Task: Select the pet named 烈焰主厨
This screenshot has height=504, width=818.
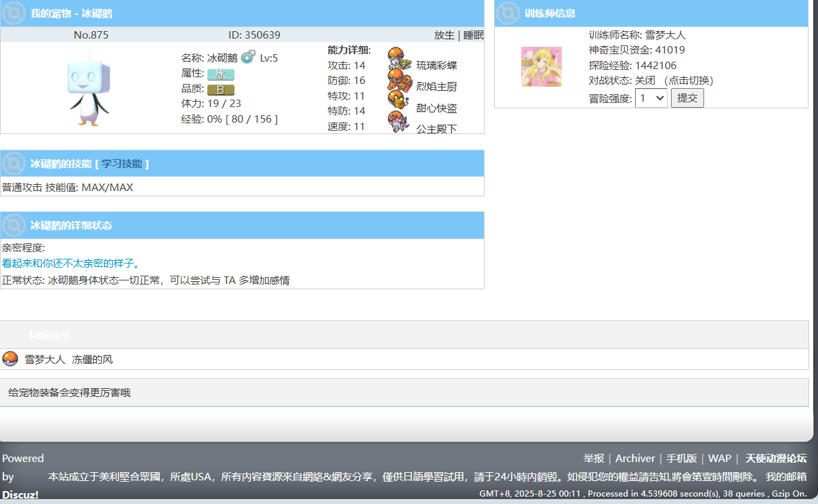Action: click(x=436, y=87)
